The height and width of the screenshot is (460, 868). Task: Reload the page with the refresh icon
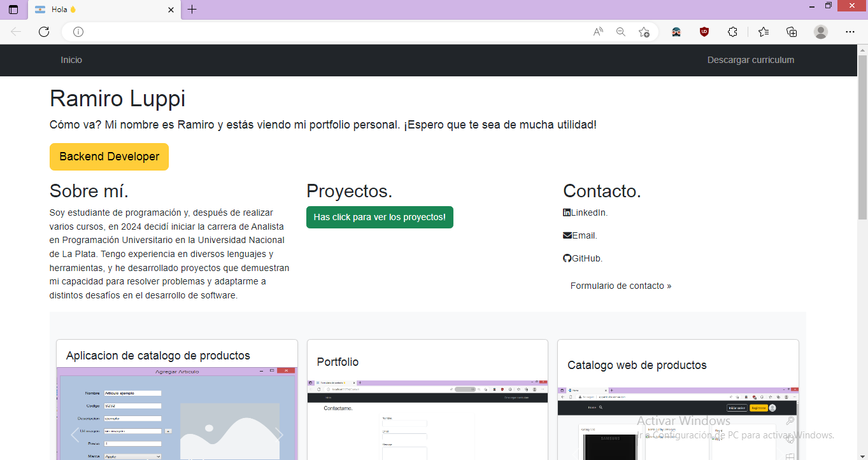coord(44,32)
